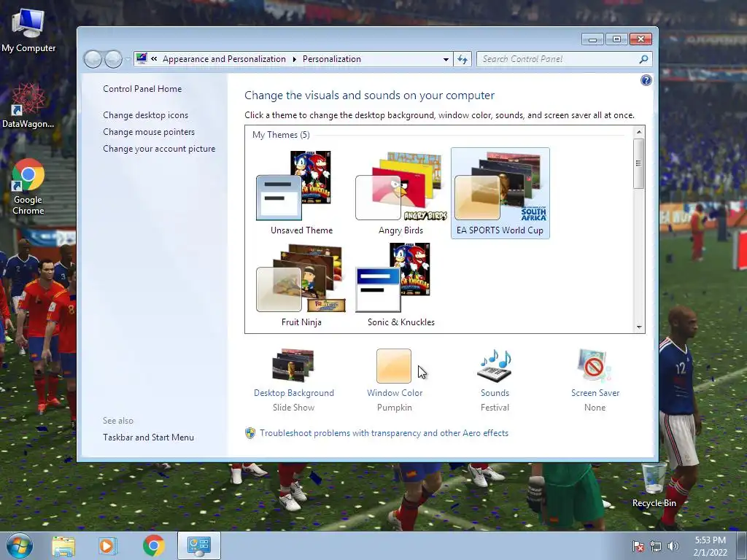This screenshot has width=747, height=560.
Task: Click the Back navigation button
Action: pyautogui.click(x=93, y=59)
